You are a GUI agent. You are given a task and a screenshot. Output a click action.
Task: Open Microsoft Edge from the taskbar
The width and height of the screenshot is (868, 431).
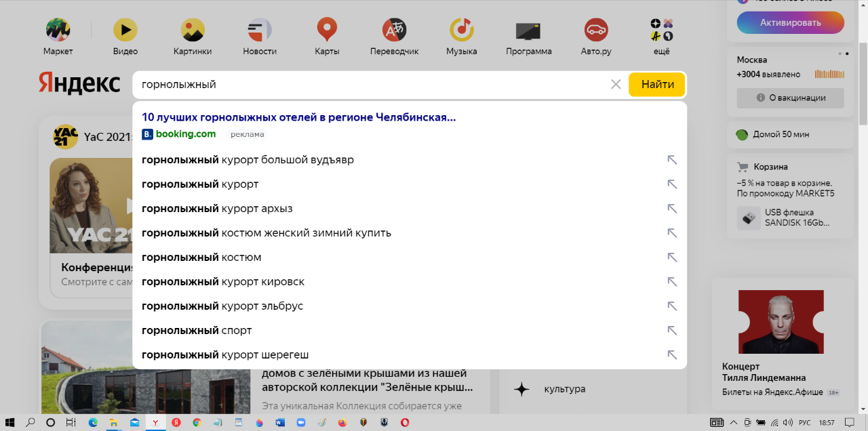coord(93,422)
